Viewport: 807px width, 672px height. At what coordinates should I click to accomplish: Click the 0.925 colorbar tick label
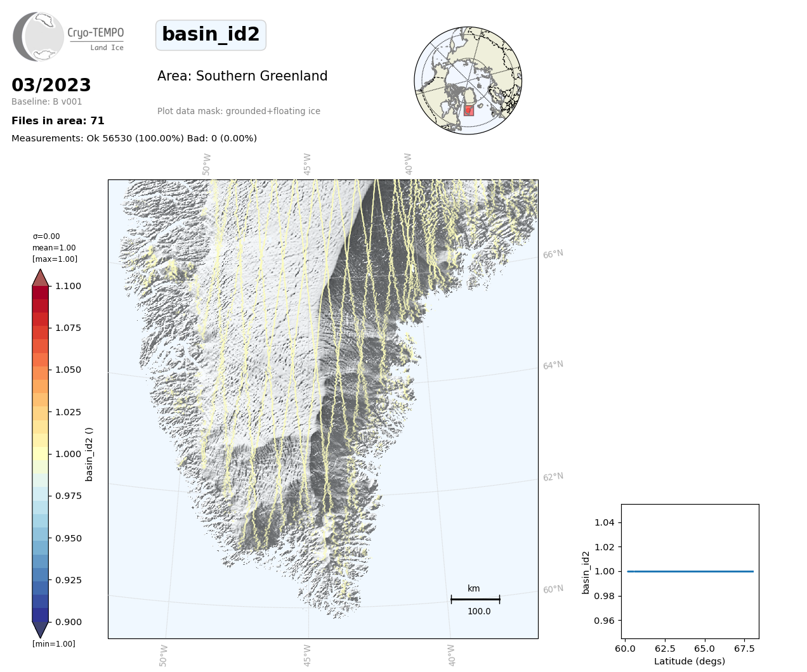point(68,580)
